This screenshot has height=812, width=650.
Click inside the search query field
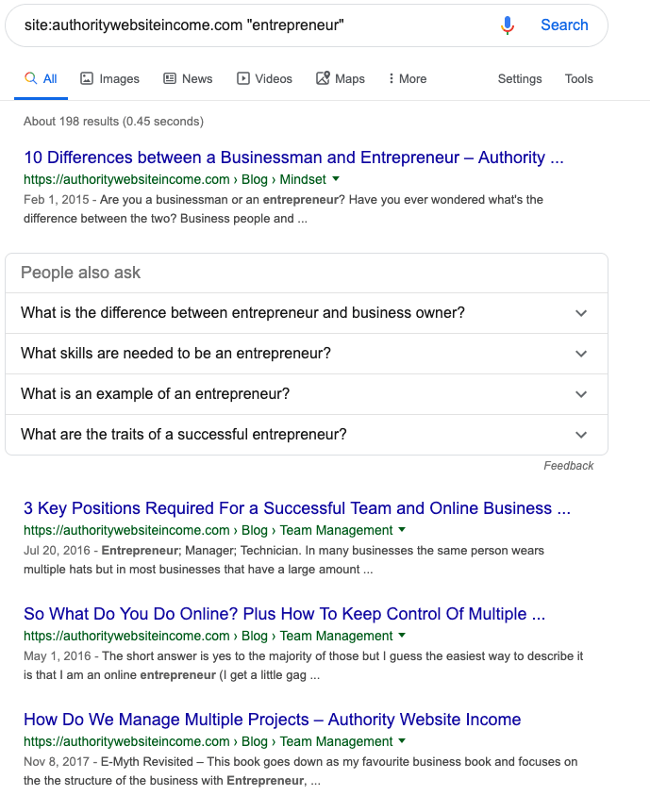point(254,25)
